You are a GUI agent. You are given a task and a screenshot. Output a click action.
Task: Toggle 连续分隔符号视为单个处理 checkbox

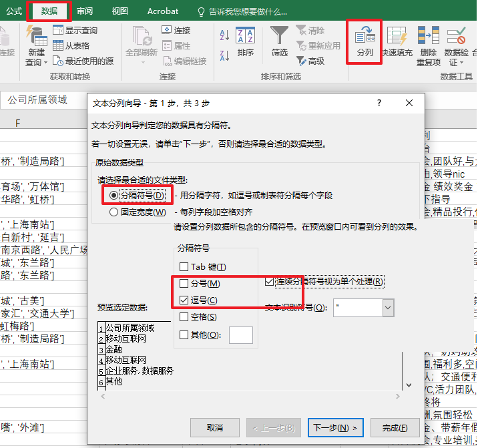coord(270,282)
